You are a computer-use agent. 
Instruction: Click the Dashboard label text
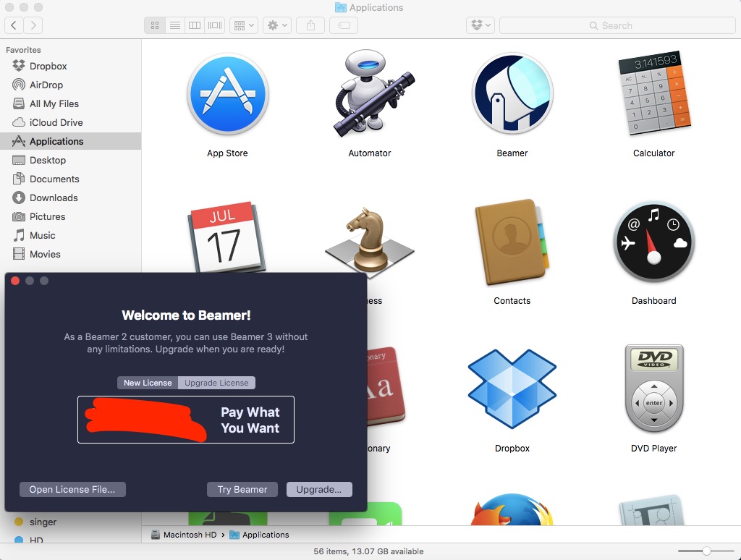tap(654, 300)
